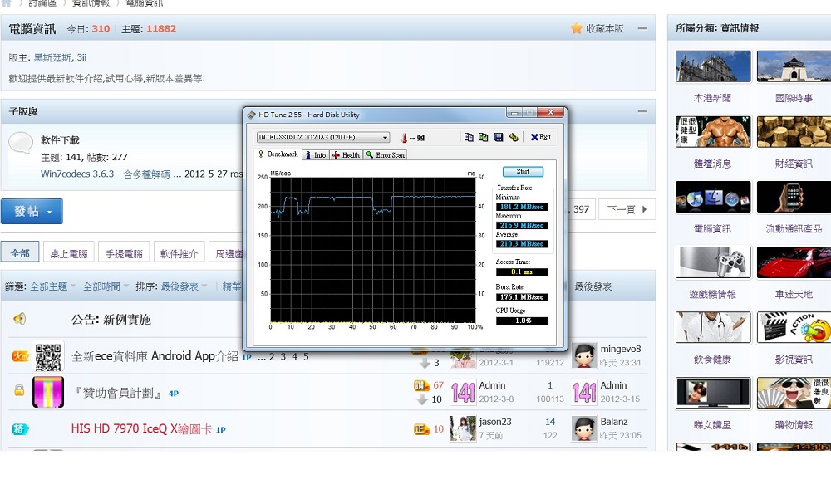
Task: Click the lock icon beside 贊助會員計劃
Action: [x=19, y=390]
